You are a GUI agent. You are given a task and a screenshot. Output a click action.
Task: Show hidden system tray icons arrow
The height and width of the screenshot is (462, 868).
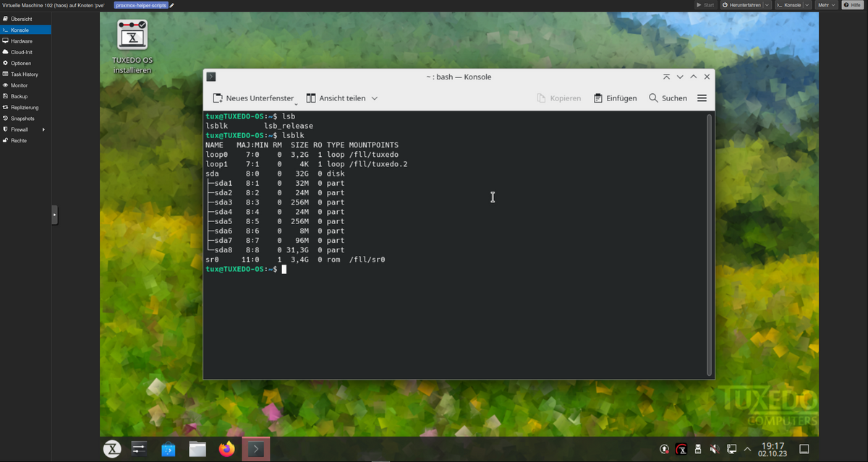[x=747, y=449]
